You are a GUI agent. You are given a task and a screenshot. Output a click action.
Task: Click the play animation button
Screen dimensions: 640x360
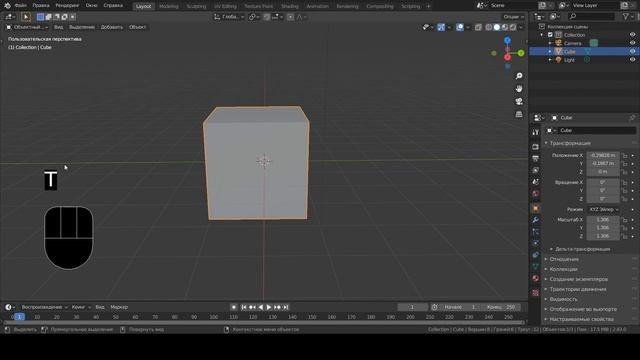tap(269, 307)
